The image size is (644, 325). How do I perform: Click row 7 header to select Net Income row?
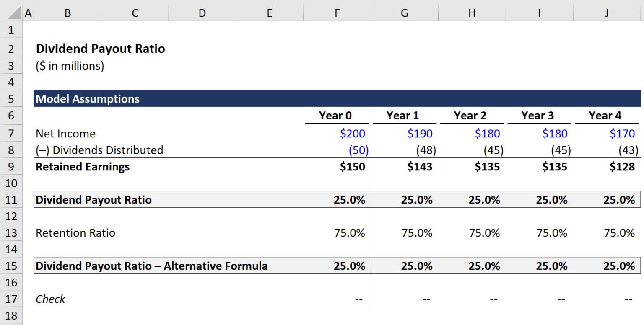click(11, 133)
